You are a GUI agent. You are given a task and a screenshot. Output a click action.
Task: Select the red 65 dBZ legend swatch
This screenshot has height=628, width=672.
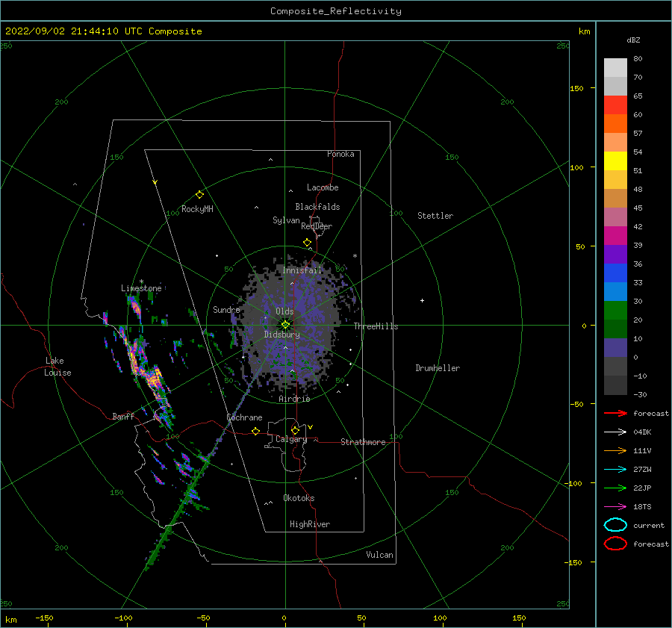(615, 105)
